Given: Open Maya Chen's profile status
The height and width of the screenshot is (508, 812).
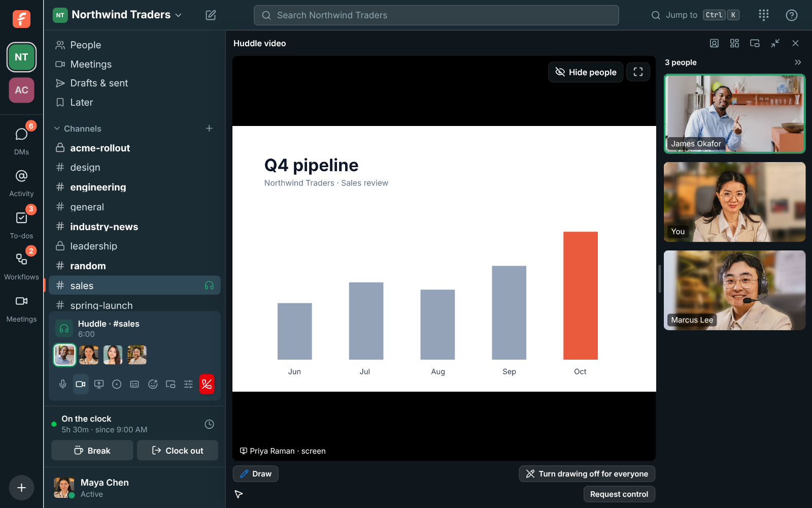Looking at the screenshot, I should point(134,488).
